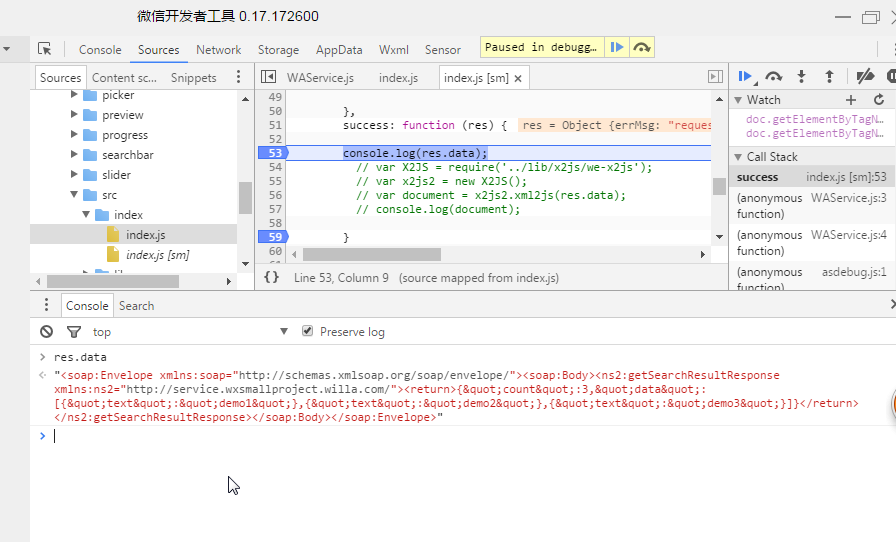
Task: Select index.js [sm] in file tree
Action: [157, 254]
